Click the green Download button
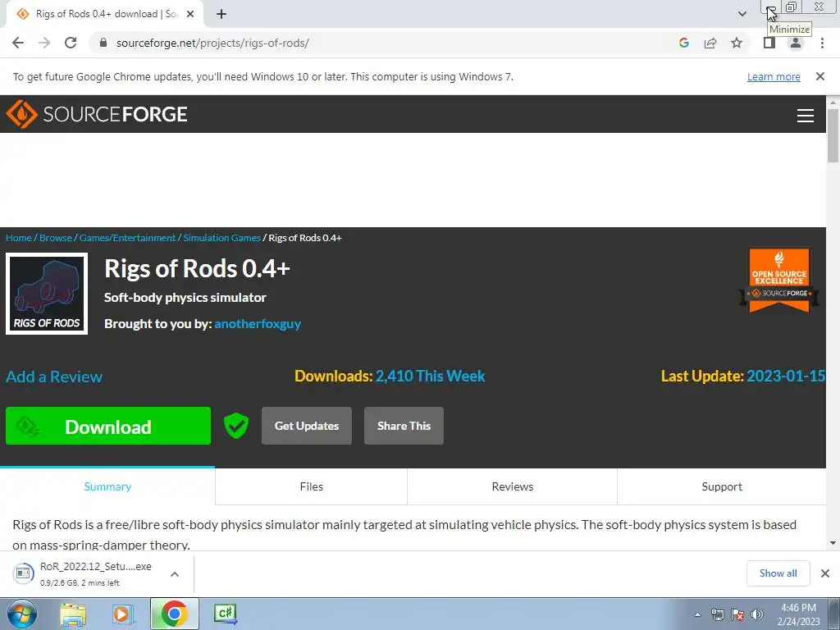This screenshot has height=630, width=840. (x=108, y=426)
